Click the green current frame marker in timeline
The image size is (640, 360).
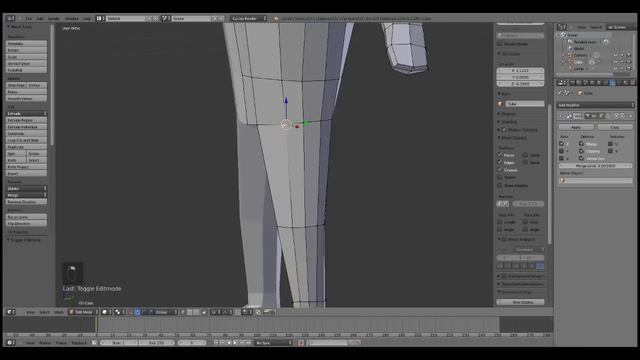(x=96, y=325)
